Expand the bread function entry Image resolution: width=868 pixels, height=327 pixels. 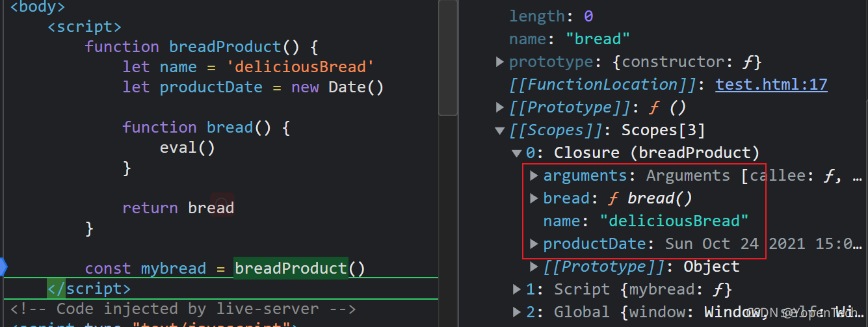534,198
